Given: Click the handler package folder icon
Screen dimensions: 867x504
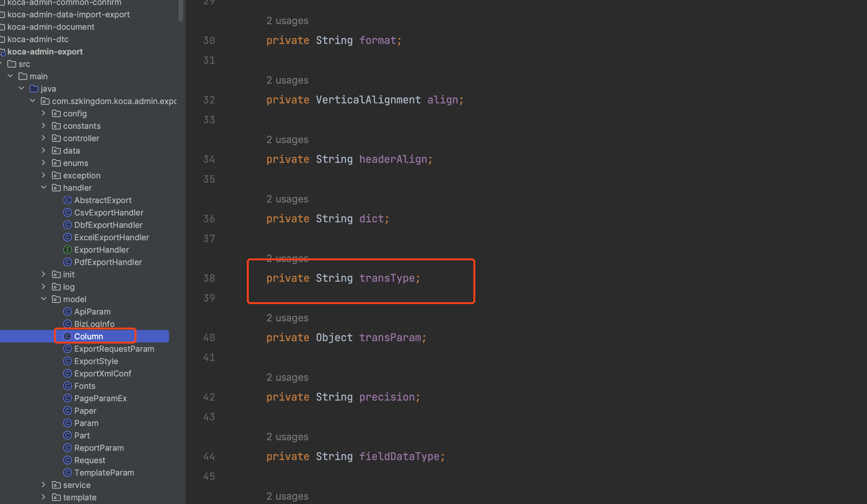Looking at the screenshot, I should 56,188.
